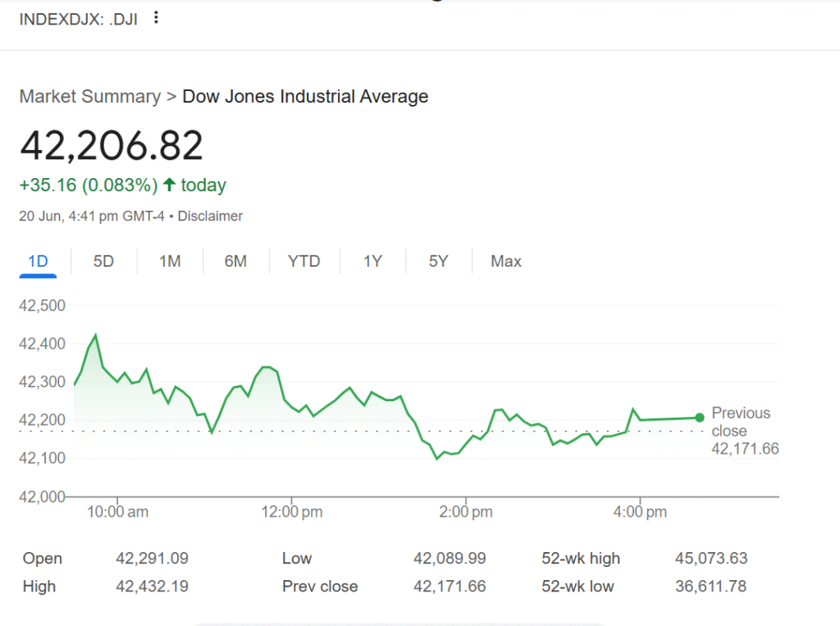Click the 42,206.82 current index value
840x626 pixels.
point(112,146)
